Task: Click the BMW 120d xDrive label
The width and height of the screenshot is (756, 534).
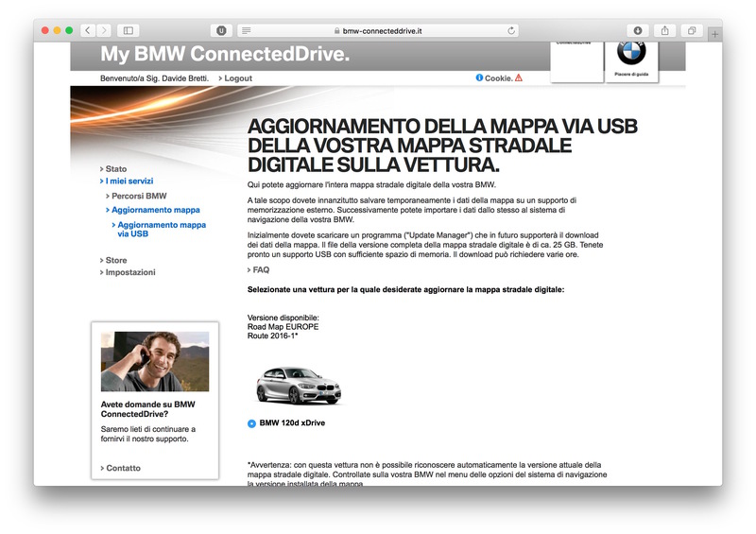Action: pyautogui.click(x=292, y=422)
